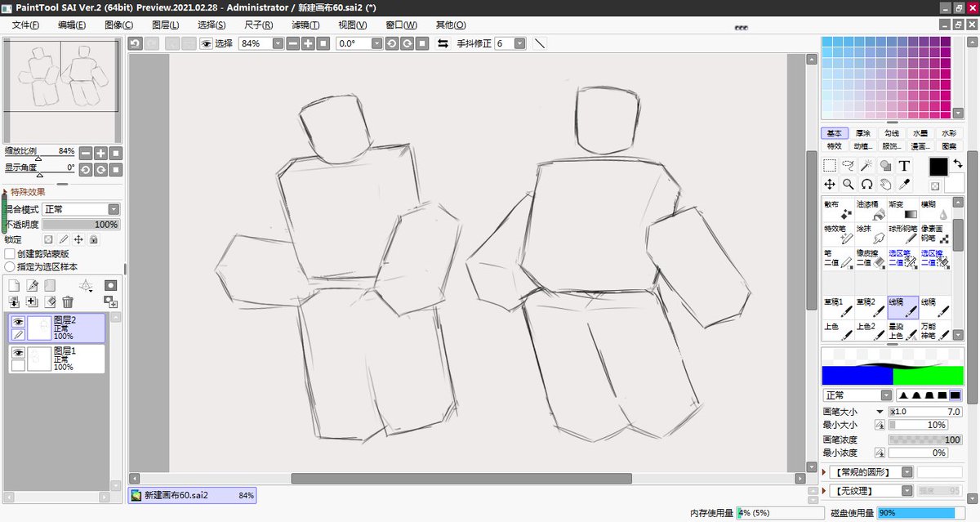Image resolution: width=980 pixels, height=522 pixels.
Task: Choose the 渐变 gradient tool
Action: pyautogui.click(x=903, y=210)
